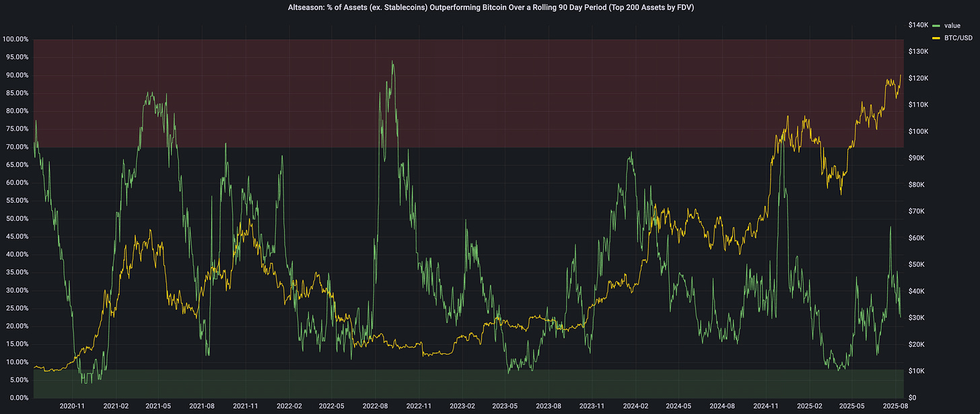The image size is (980, 414).
Task: Click the 2024-11 date axis label
Action: point(765,407)
